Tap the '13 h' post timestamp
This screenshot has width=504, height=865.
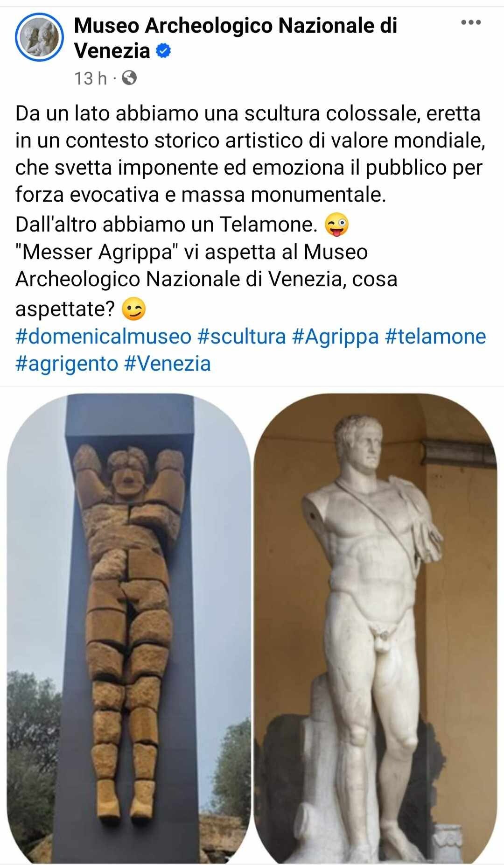coord(91,78)
